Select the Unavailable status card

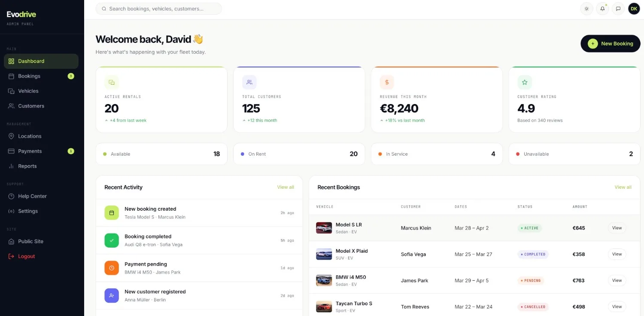click(x=574, y=154)
